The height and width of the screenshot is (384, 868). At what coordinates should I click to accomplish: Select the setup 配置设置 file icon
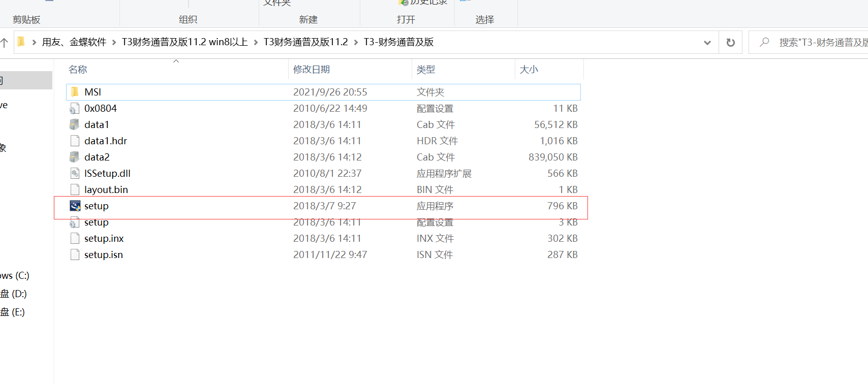(x=75, y=222)
